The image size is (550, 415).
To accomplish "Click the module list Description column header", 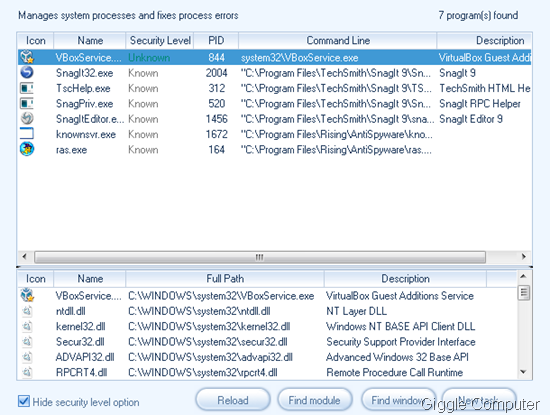I will [x=405, y=279].
